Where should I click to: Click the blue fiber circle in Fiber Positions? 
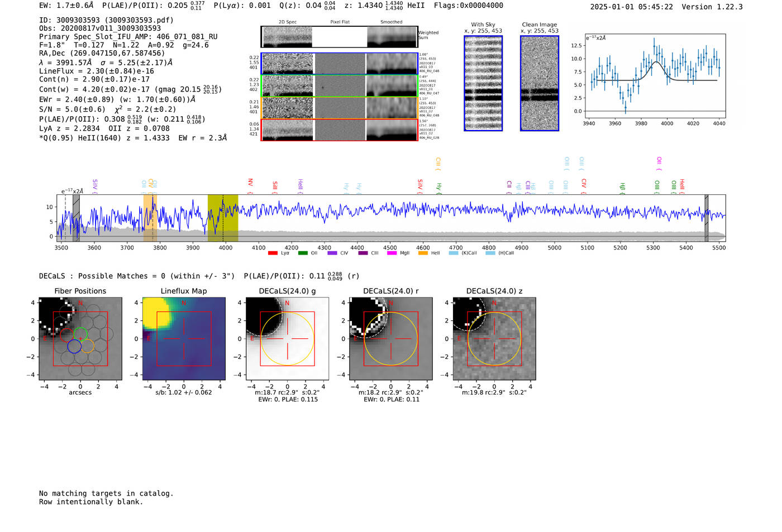pos(74,347)
